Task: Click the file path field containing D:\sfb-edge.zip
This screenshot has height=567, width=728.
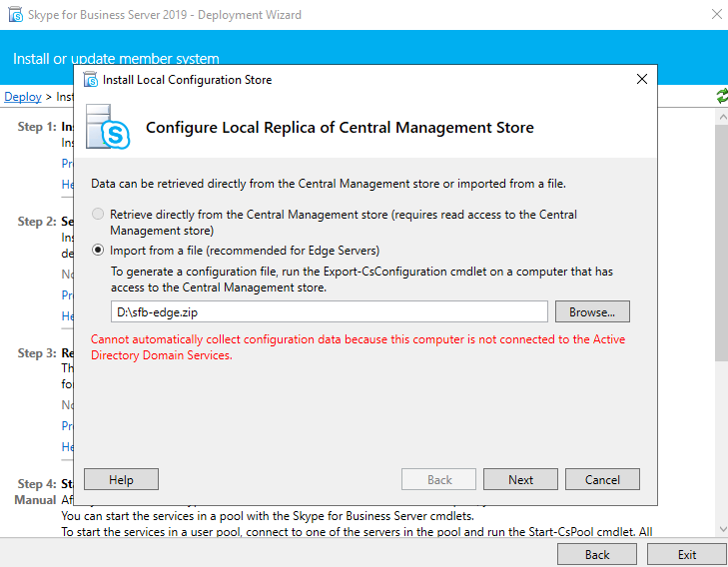Action: pos(330,312)
